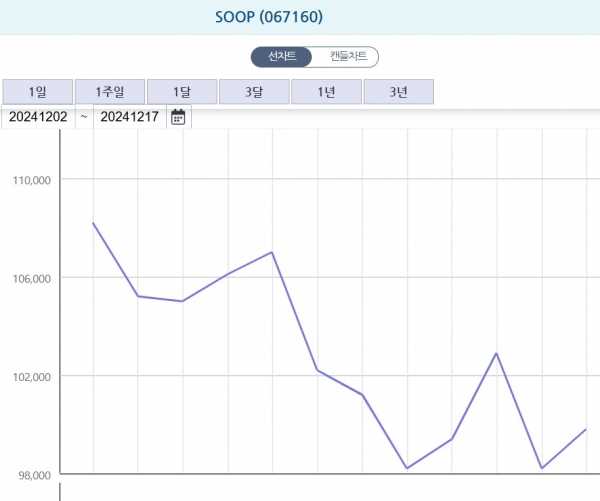
Task: Select the 1달 period button
Action: (x=182, y=91)
